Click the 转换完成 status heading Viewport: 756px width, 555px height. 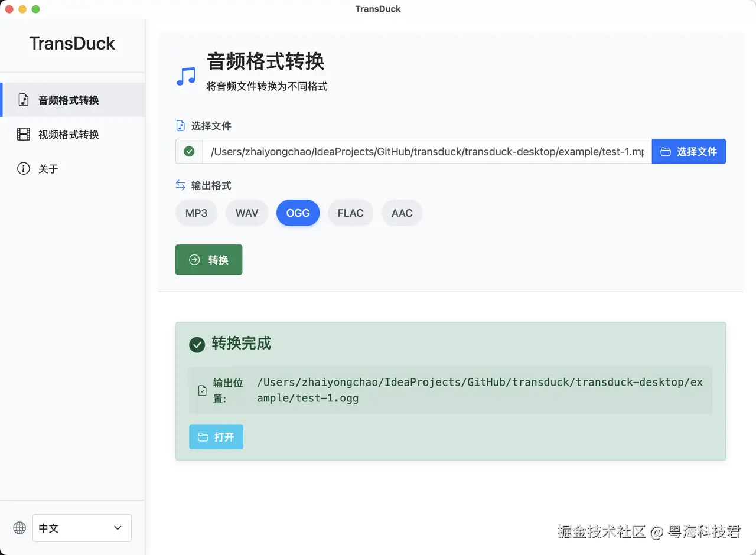242,344
